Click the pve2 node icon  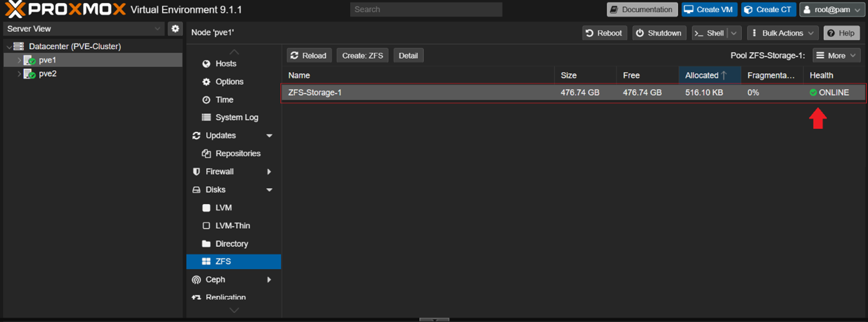click(30, 74)
